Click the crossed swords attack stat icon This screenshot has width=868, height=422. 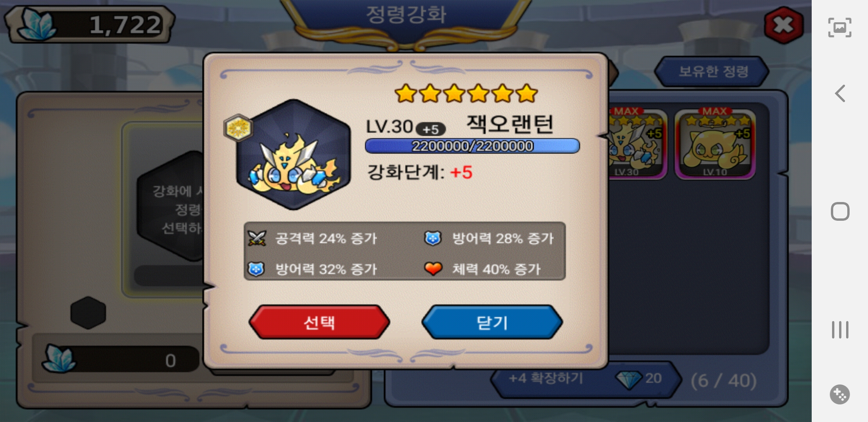pyautogui.click(x=257, y=238)
